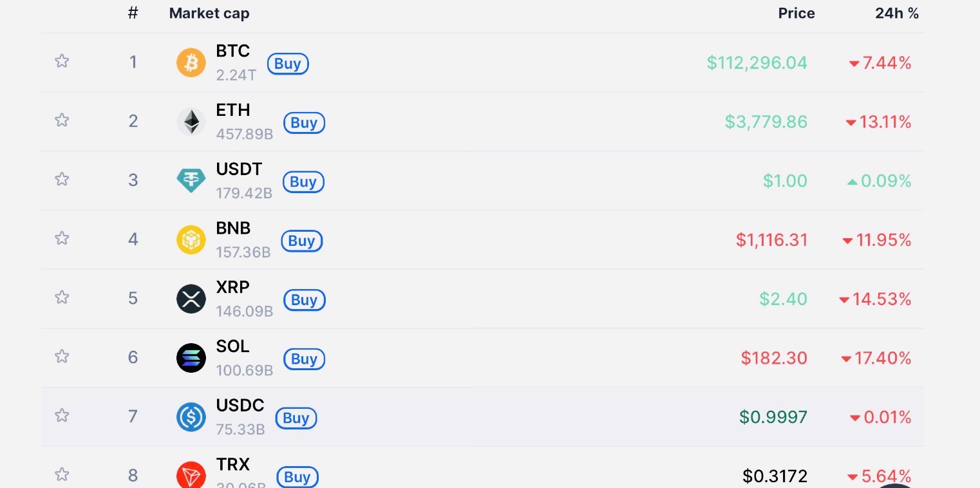Favorite SOL using its star icon
Viewport: 980px width, 488px height.
pyautogui.click(x=62, y=356)
